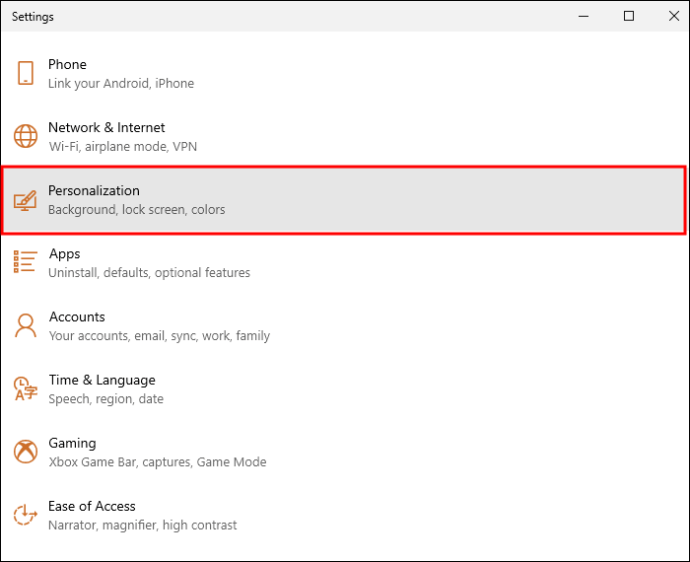Click the Ease of Access icon
The width and height of the screenshot is (690, 562).
tap(25, 515)
